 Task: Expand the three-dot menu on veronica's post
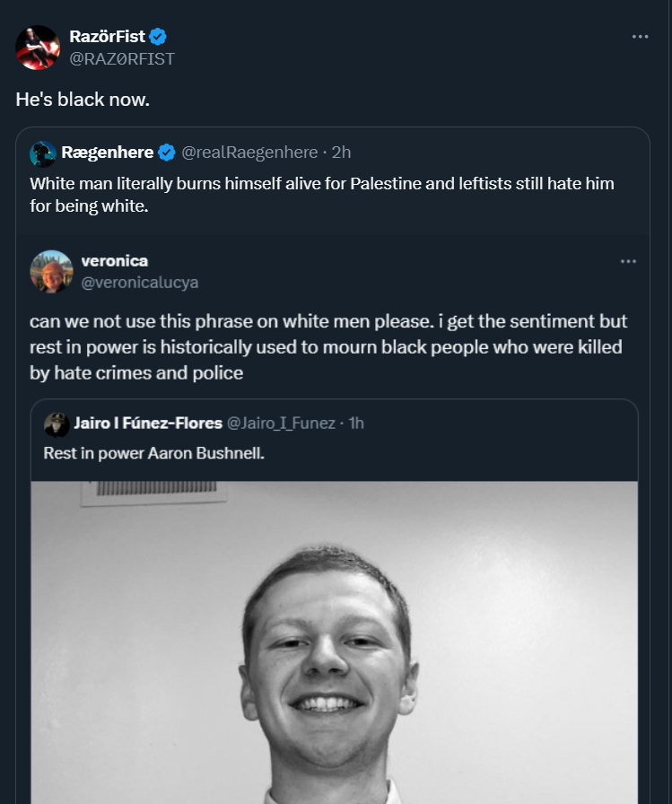click(x=628, y=261)
